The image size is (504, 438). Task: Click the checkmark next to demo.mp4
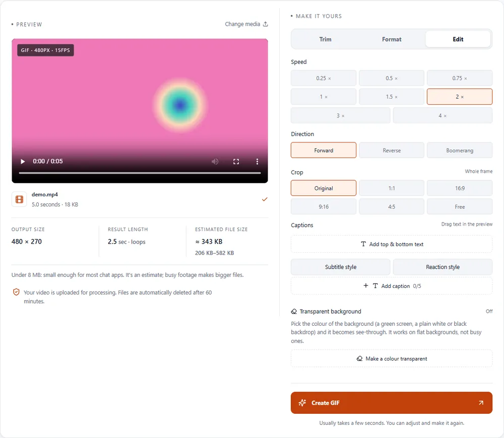pyautogui.click(x=265, y=199)
